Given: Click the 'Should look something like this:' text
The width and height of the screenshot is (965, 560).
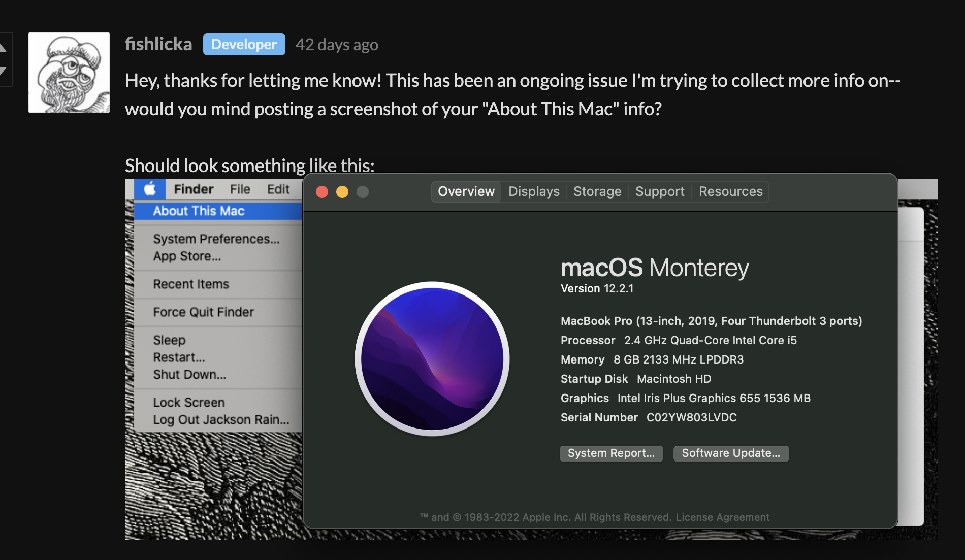Looking at the screenshot, I should (250, 166).
